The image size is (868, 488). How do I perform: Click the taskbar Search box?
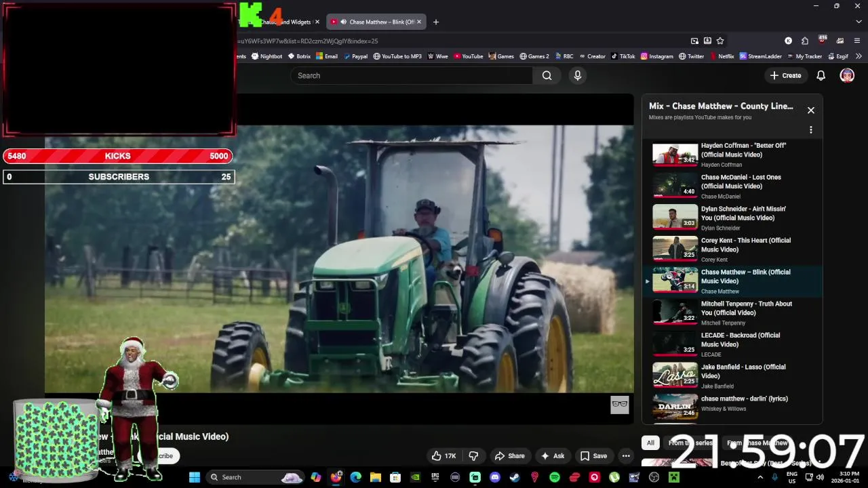click(x=254, y=477)
